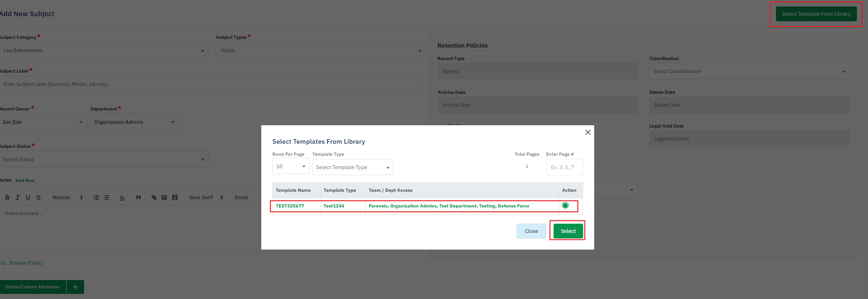Toggle underline in notes toolbar
The width and height of the screenshot is (868, 299).
tap(28, 197)
